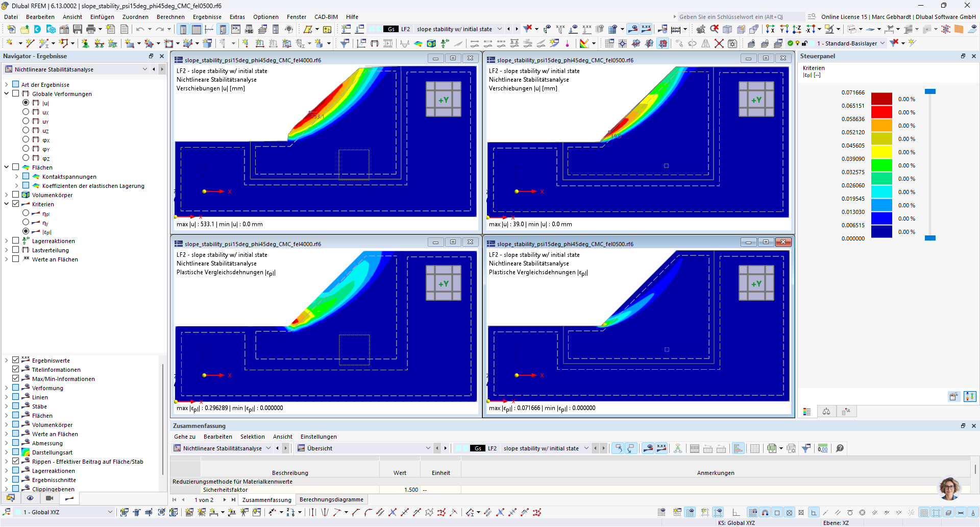Image resolution: width=980 pixels, height=527 pixels.
Task: Toggle the Titelinformationen checkbox
Action: (x=16, y=370)
